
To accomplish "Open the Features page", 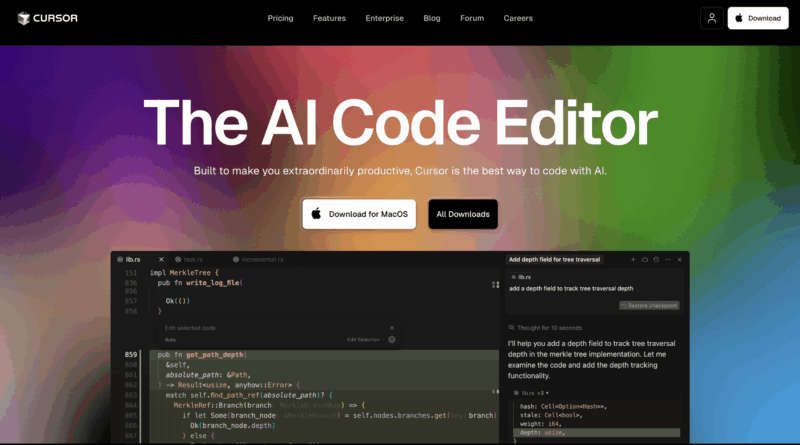I will point(329,18).
